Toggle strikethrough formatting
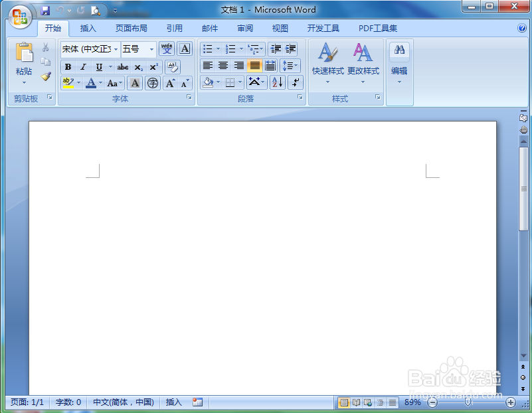Screen dimensions: 532x413 pyautogui.click(x=122, y=67)
